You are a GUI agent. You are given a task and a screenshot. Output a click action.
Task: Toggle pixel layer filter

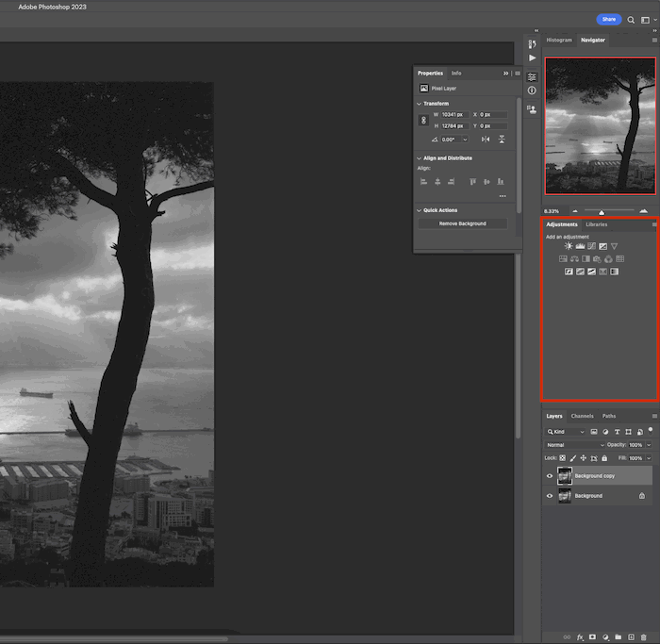click(594, 432)
